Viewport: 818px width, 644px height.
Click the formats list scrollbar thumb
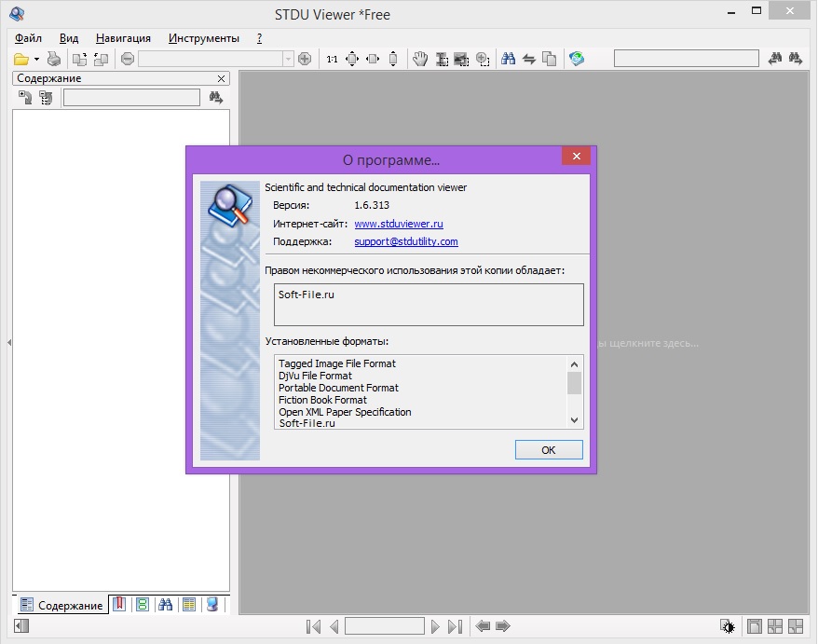click(x=575, y=383)
